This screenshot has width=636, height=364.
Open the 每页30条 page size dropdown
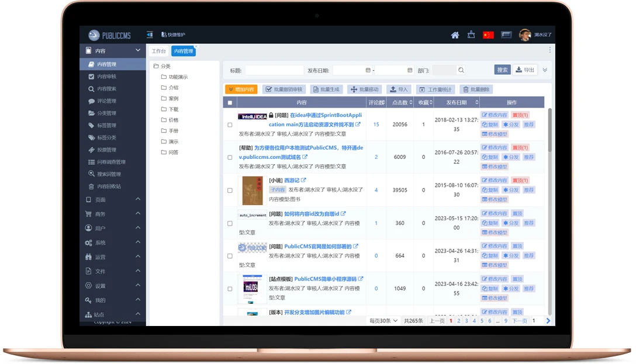point(383,321)
